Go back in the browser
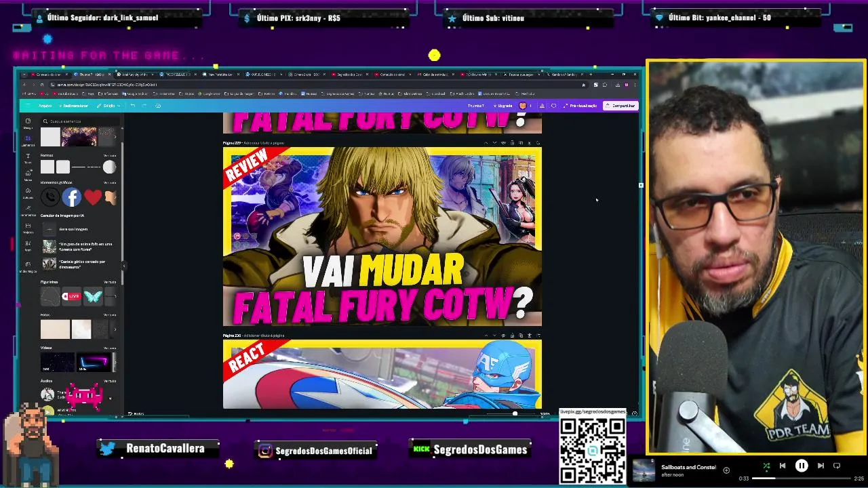868x488 pixels. point(24,85)
